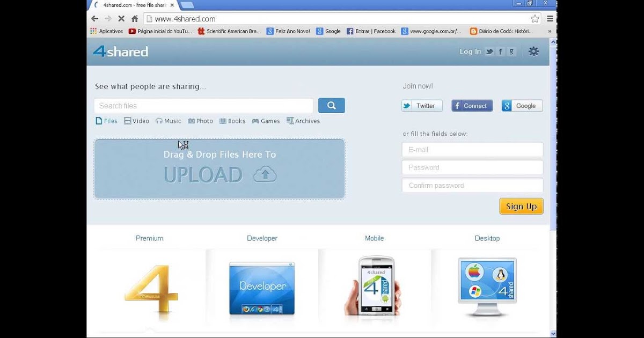
Task: Click the address bar URL www.4shared.com
Action: 185,19
